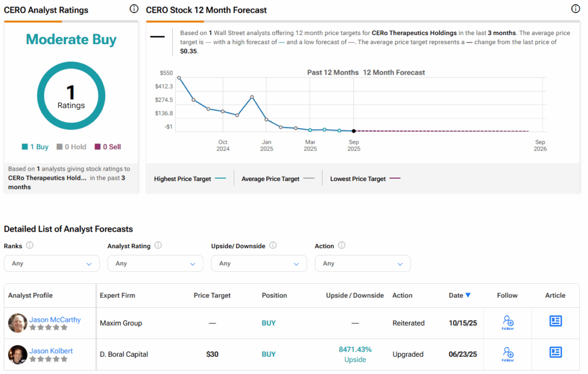Expand the Upside/Downside dropdown

tap(259, 264)
